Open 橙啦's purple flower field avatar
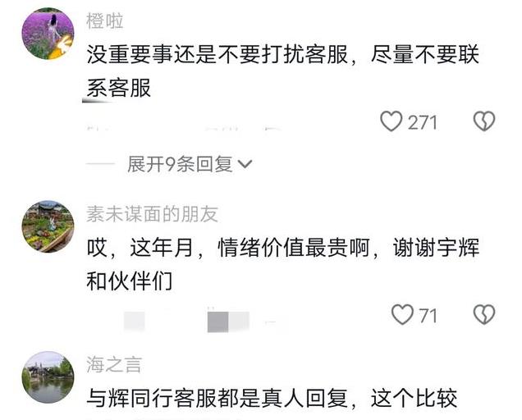This screenshot has height=420, width=522. tap(48, 34)
